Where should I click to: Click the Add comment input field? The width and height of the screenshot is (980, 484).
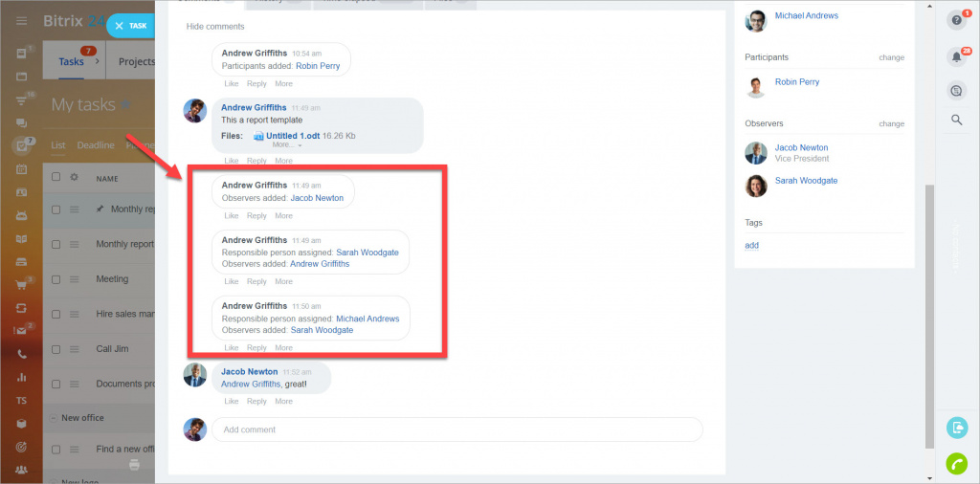click(x=457, y=429)
